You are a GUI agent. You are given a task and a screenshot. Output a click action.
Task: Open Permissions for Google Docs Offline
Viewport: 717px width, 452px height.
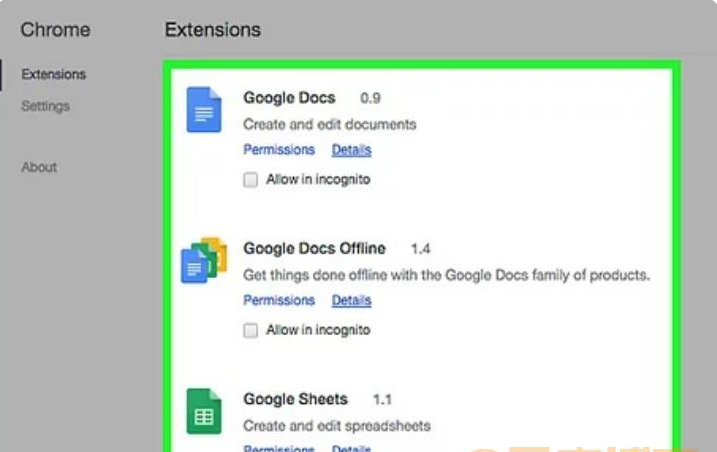[x=279, y=300]
